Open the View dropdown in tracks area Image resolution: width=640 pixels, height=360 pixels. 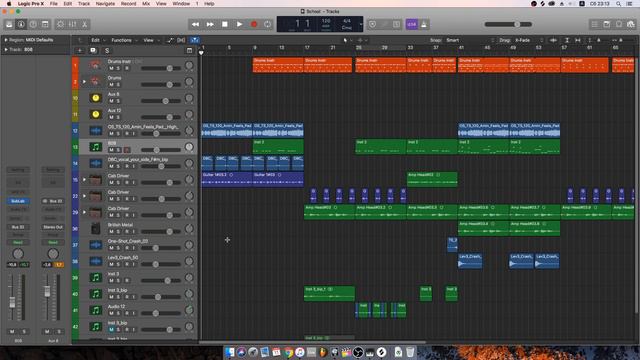click(151, 40)
